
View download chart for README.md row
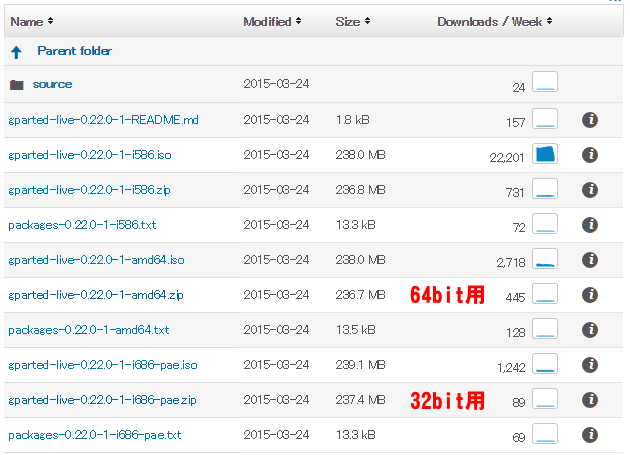coord(545,119)
